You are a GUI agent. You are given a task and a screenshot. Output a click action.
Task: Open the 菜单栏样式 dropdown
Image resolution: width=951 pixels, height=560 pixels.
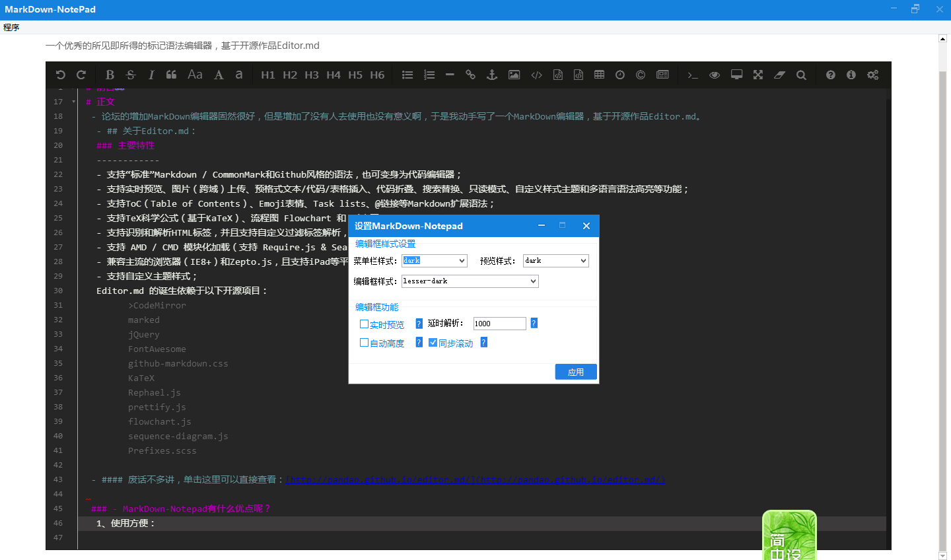coord(435,261)
